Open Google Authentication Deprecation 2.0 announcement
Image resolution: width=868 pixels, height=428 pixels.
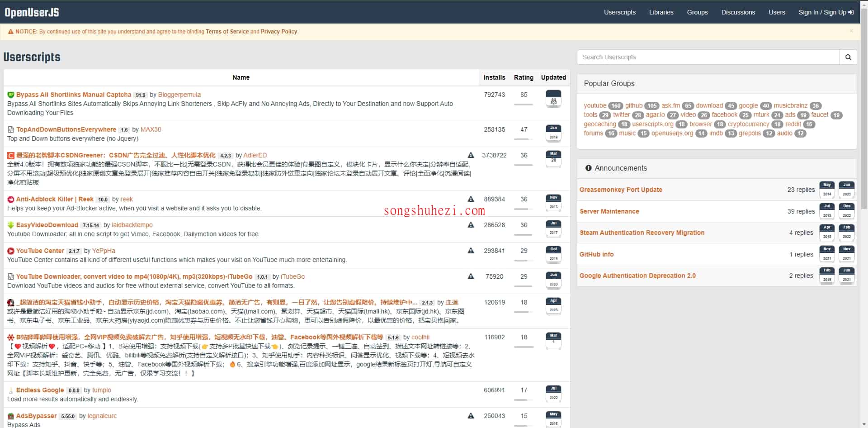(637, 276)
